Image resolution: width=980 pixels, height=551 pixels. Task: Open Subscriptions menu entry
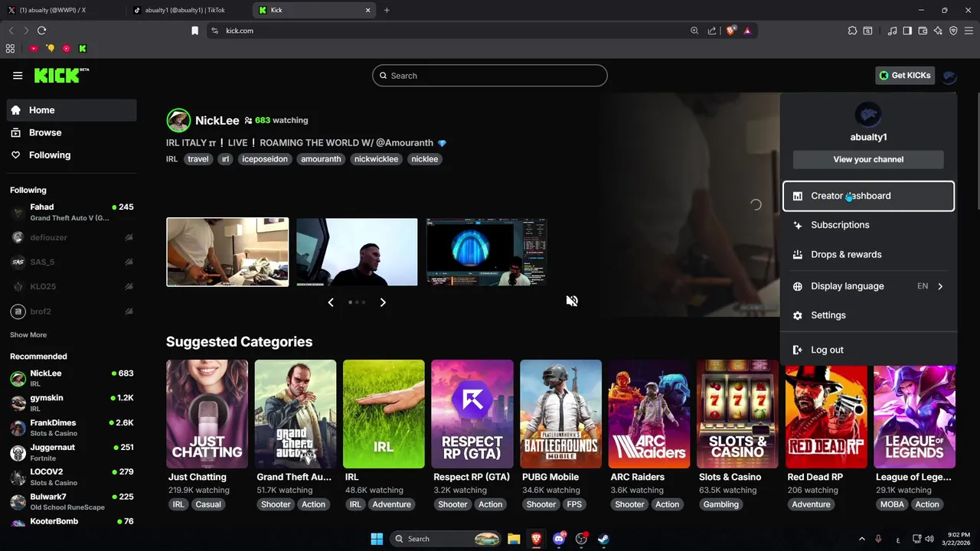pyautogui.click(x=868, y=225)
